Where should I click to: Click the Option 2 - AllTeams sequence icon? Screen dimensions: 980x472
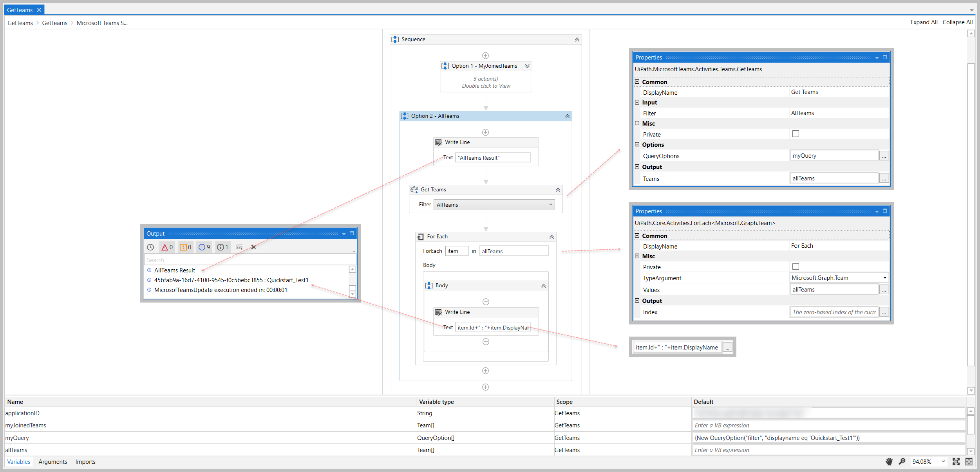(405, 116)
